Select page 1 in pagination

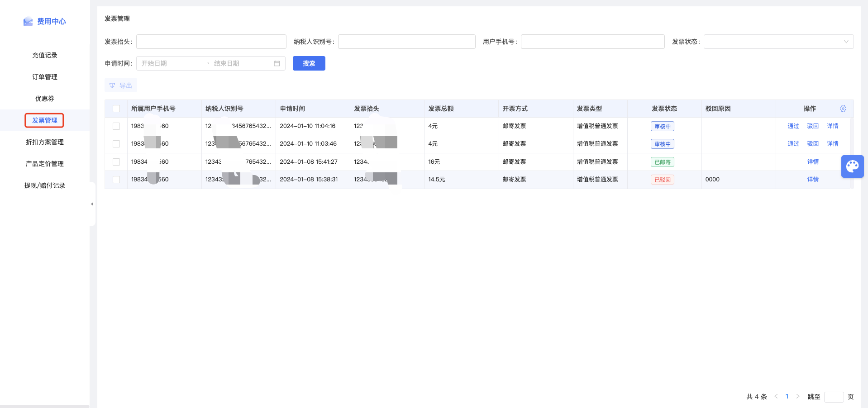click(x=787, y=396)
